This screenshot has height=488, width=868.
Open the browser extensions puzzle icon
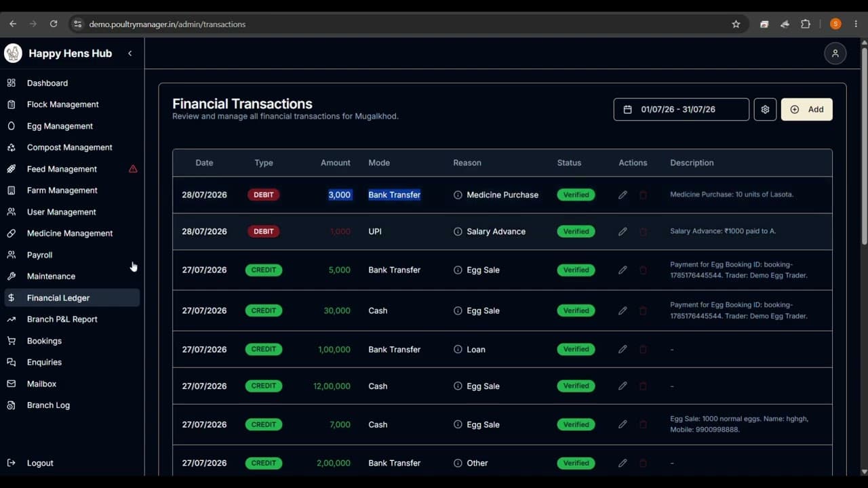806,24
